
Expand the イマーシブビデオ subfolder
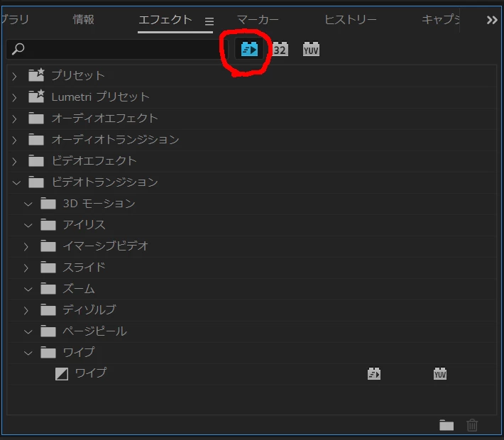26,246
